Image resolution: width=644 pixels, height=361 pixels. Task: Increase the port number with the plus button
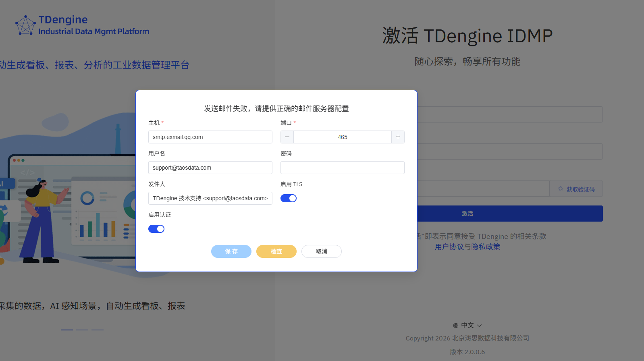[398, 137]
